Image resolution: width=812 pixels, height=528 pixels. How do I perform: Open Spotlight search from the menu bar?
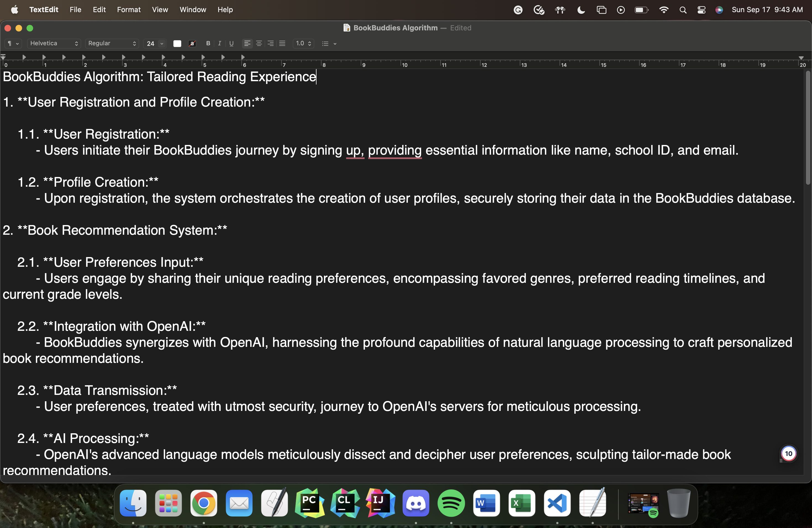(683, 10)
